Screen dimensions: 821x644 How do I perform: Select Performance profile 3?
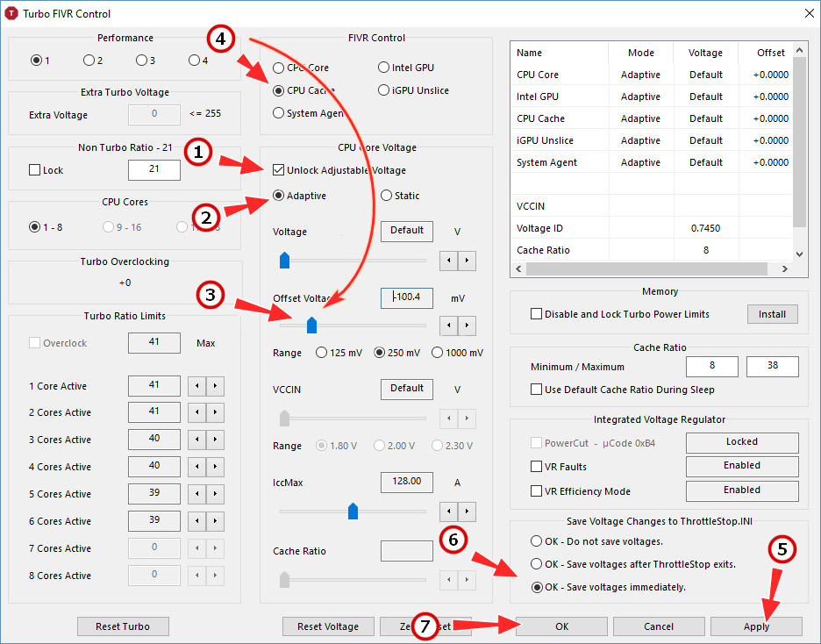tap(141, 61)
